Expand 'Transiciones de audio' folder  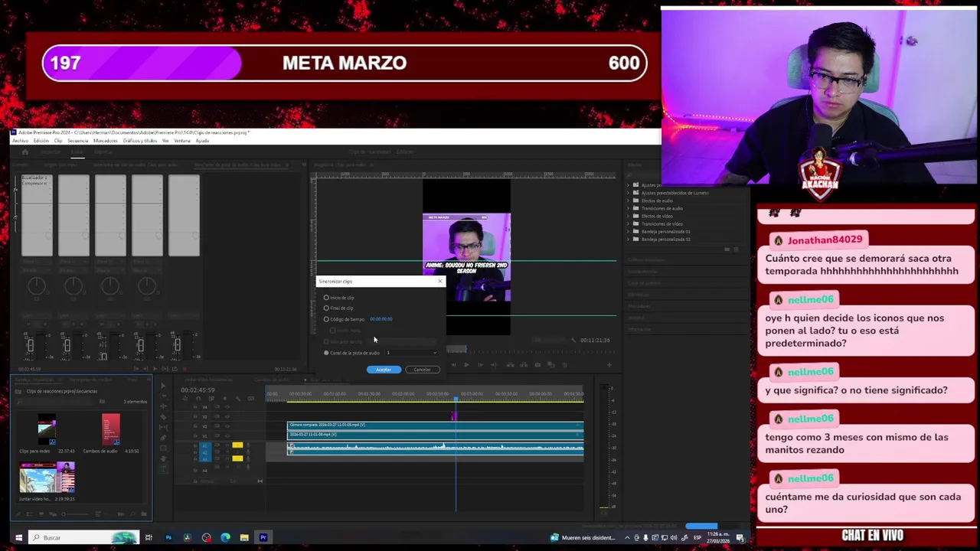629,208
